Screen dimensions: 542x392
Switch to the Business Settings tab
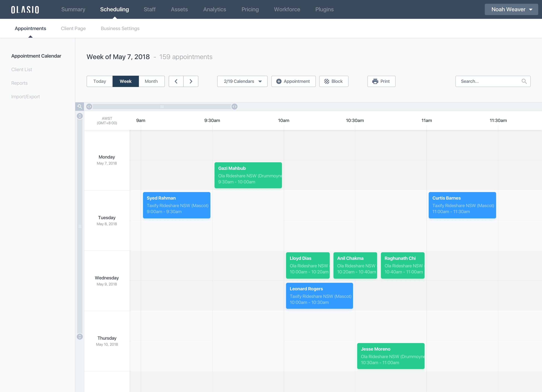(x=120, y=28)
